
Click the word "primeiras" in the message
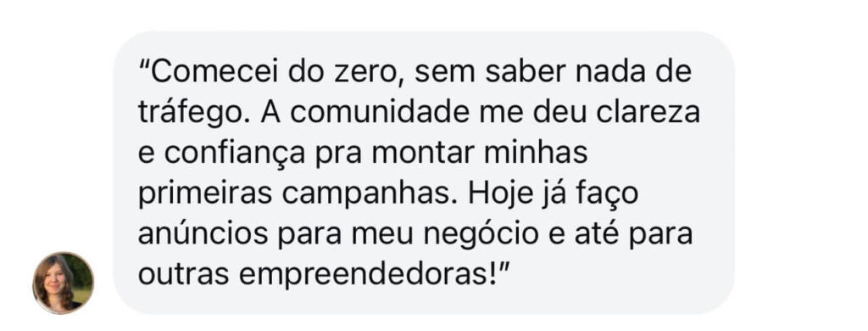pos(205,194)
